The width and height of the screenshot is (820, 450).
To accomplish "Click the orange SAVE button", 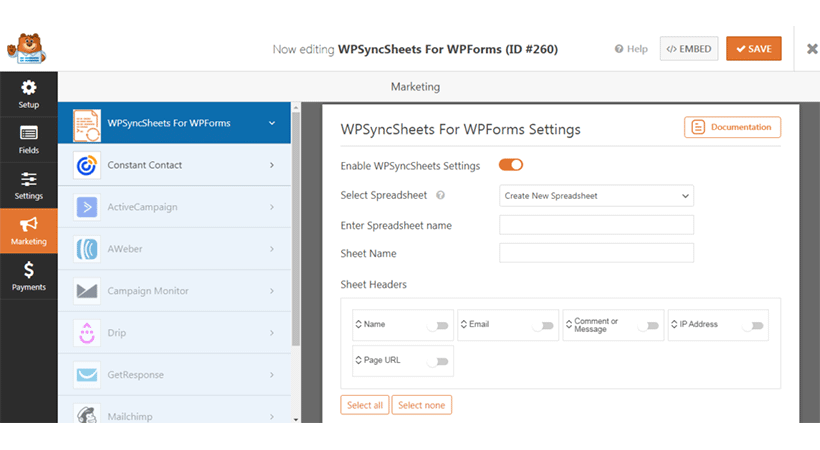I will point(754,49).
